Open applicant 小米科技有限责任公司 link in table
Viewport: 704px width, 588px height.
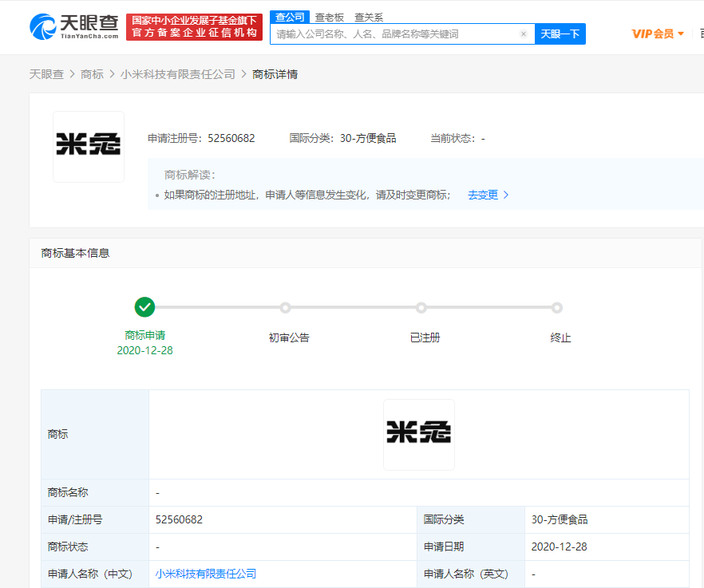(206, 574)
